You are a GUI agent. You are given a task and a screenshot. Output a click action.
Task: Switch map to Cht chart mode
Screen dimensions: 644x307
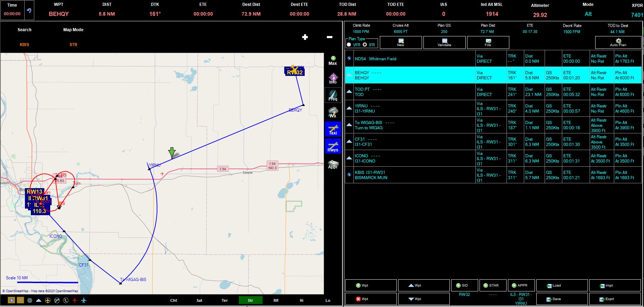point(174,300)
